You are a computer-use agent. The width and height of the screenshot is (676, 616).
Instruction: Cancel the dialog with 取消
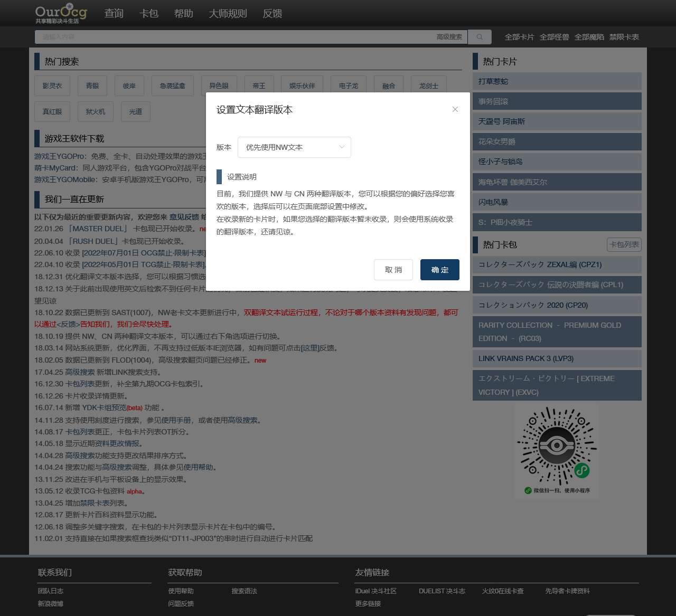[393, 270]
